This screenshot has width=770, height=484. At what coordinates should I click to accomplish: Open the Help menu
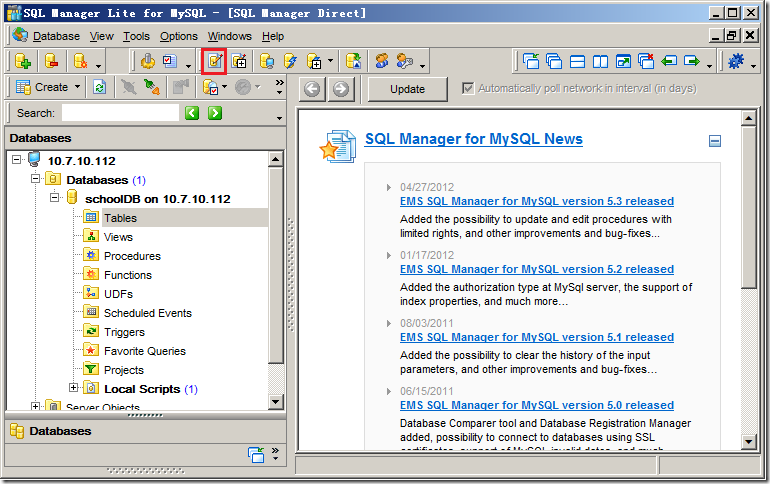point(273,36)
